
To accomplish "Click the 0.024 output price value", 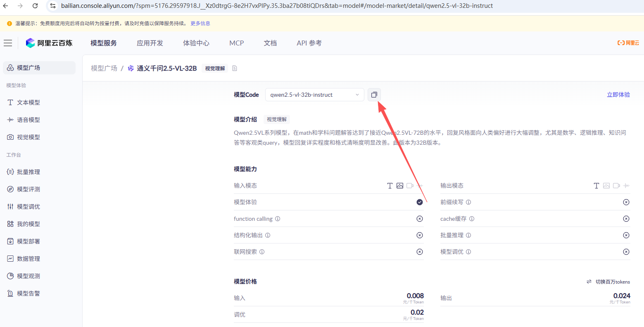I will coord(622,296).
